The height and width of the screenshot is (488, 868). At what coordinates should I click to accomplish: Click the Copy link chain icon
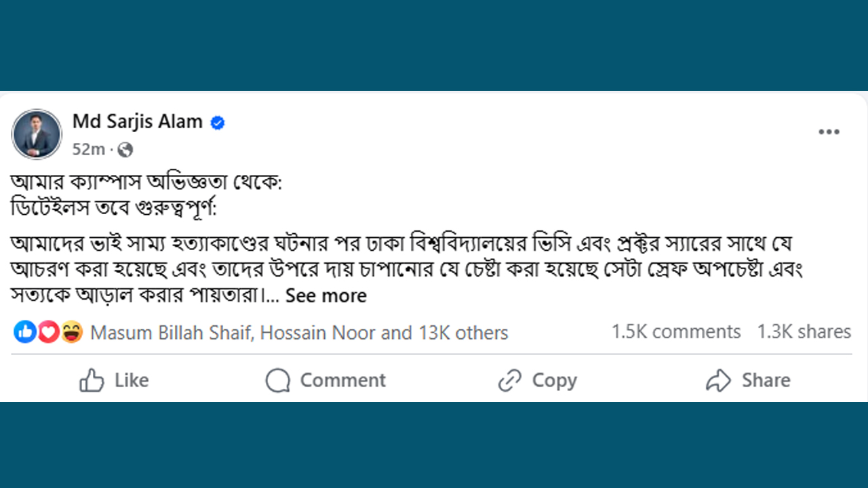509,381
